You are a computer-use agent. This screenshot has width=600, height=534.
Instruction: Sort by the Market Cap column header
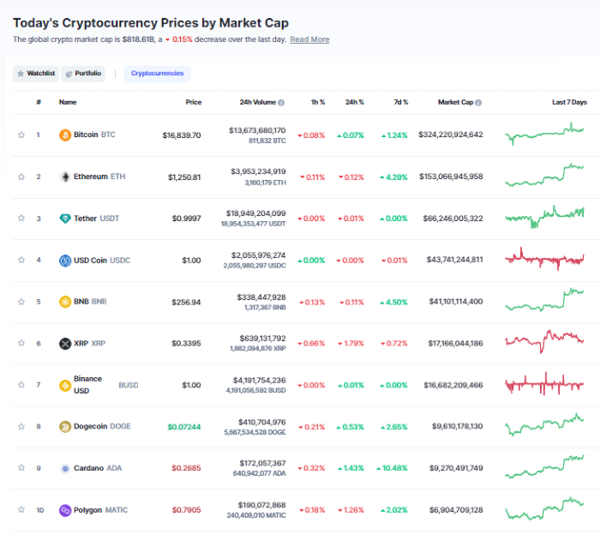click(x=455, y=102)
